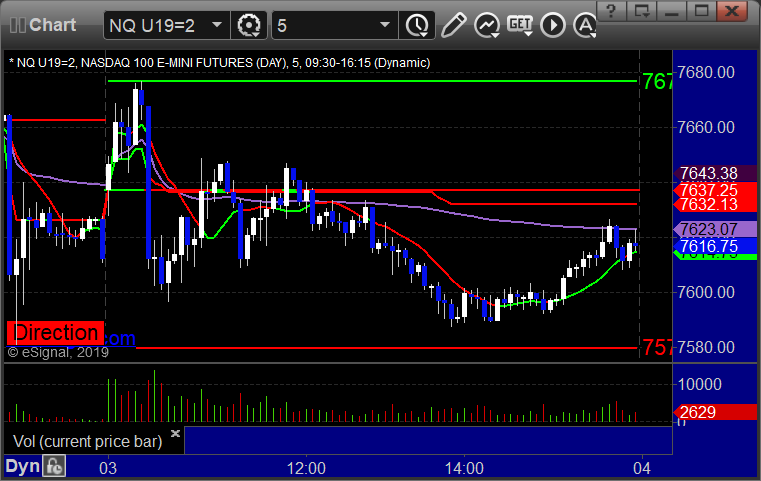Click the 7680.00 price axis label
Image resolution: width=761 pixels, height=481 pixels.
click(x=706, y=72)
